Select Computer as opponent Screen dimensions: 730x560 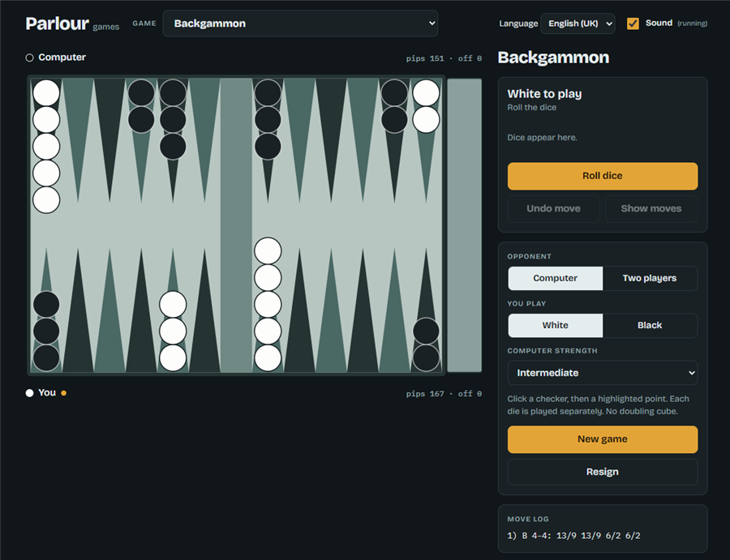coord(555,278)
